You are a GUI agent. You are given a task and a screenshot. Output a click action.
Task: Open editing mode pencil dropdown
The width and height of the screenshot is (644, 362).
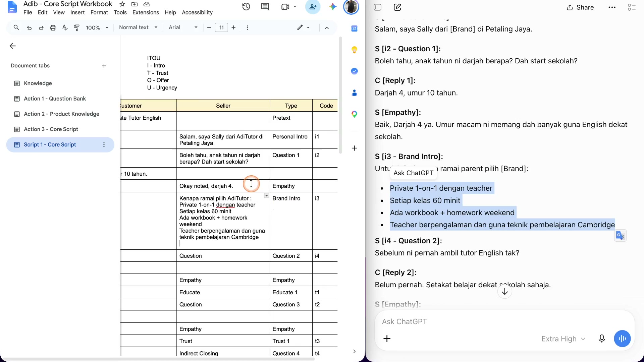pyautogui.click(x=303, y=27)
